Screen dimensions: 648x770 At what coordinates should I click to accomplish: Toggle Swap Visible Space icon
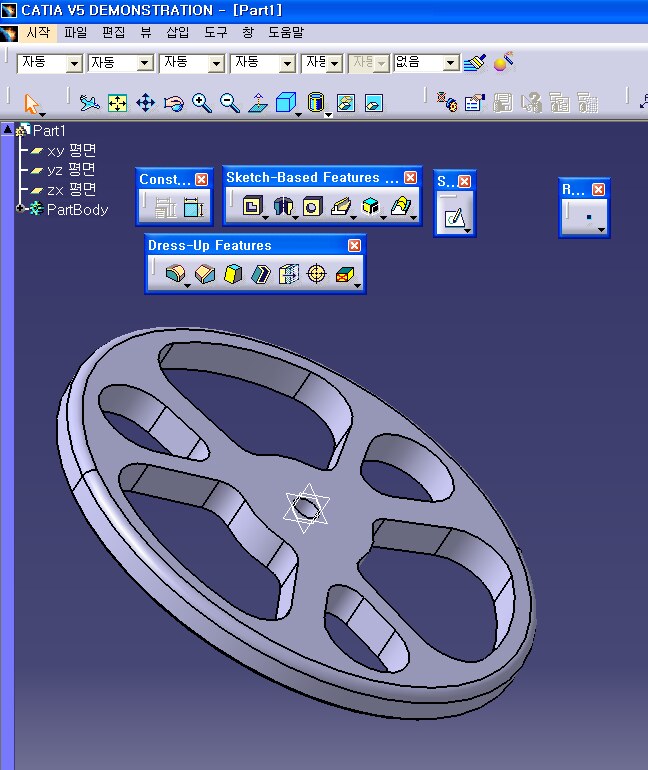click(x=373, y=103)
